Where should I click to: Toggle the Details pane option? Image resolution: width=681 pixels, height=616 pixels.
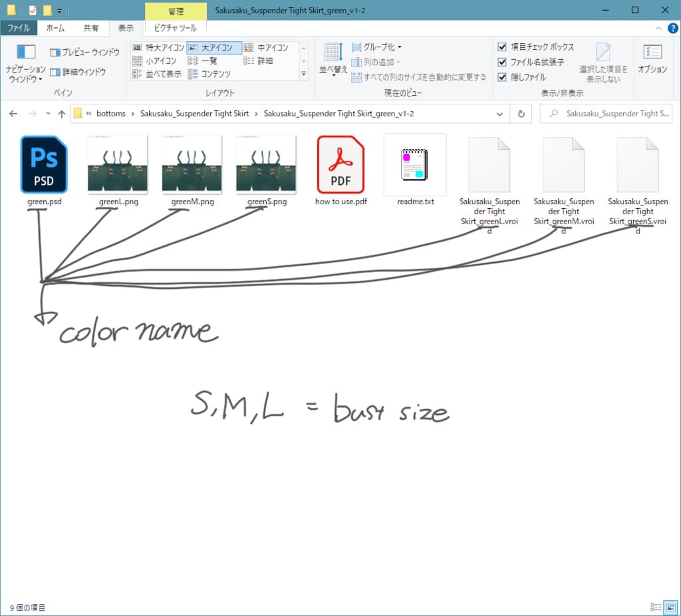click(x=78, y=72)
